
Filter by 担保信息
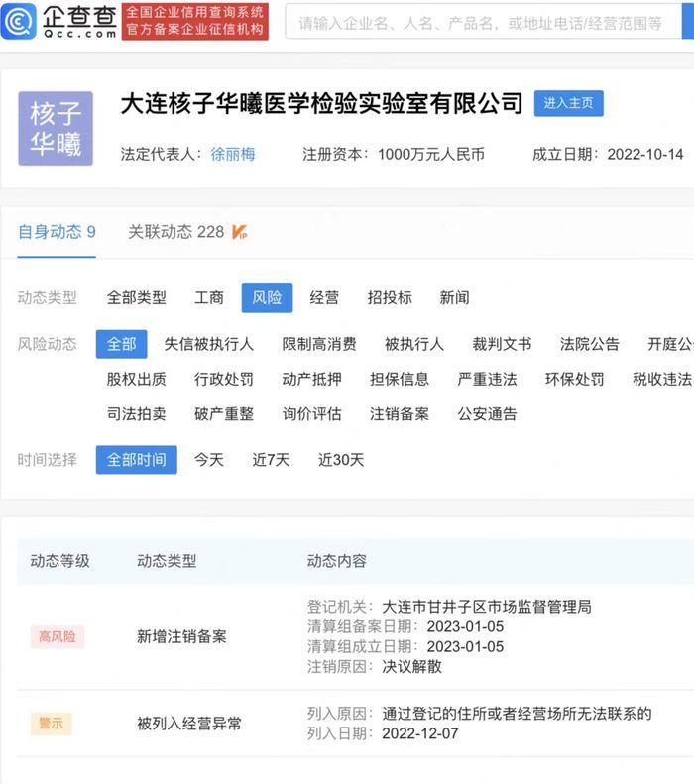pyautogui.click(x=400, y=379)
